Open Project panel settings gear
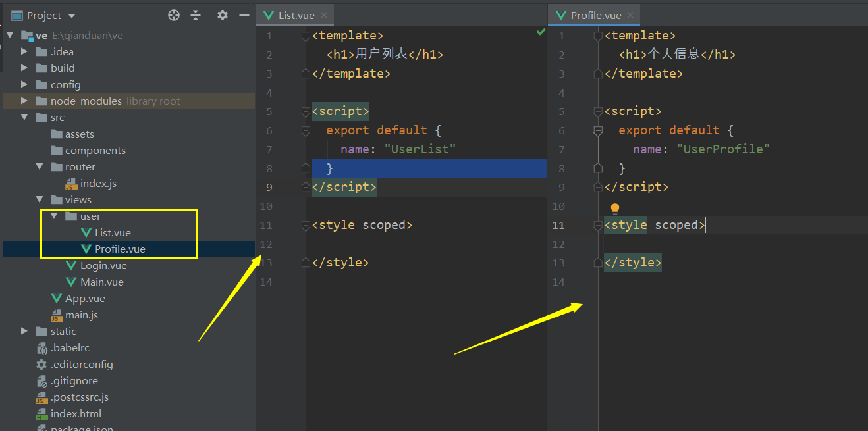Screen dimensions: 868x431 pos(223,15)
